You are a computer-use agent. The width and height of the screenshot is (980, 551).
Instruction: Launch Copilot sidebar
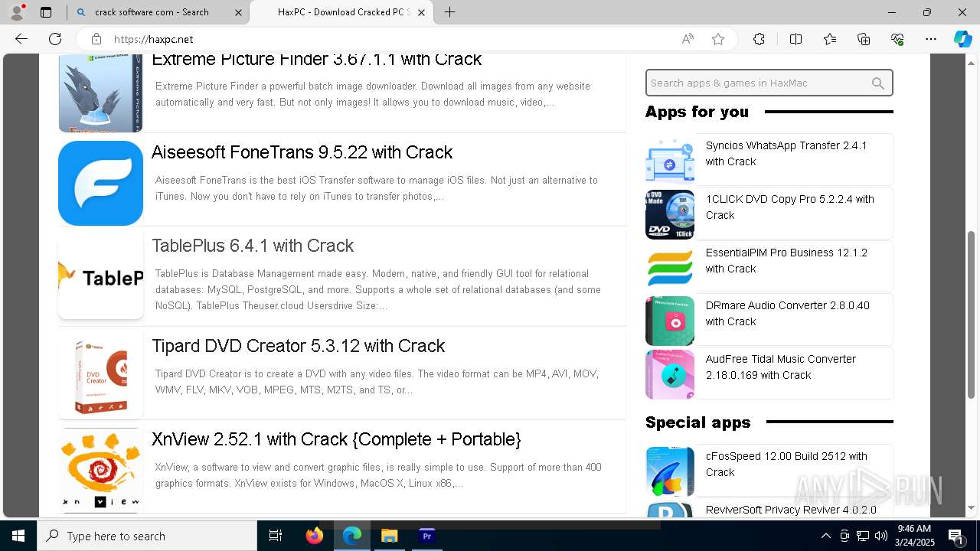coord(962,39)
